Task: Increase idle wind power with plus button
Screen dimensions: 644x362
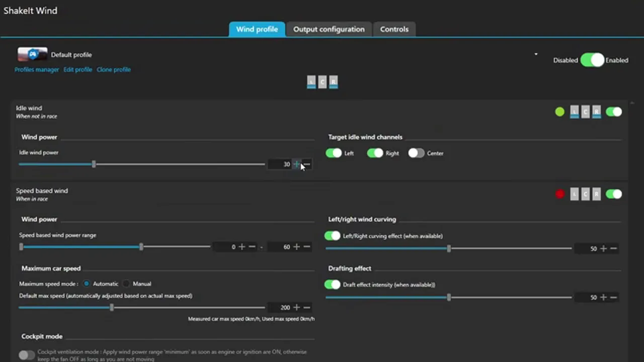Action: 296,164
